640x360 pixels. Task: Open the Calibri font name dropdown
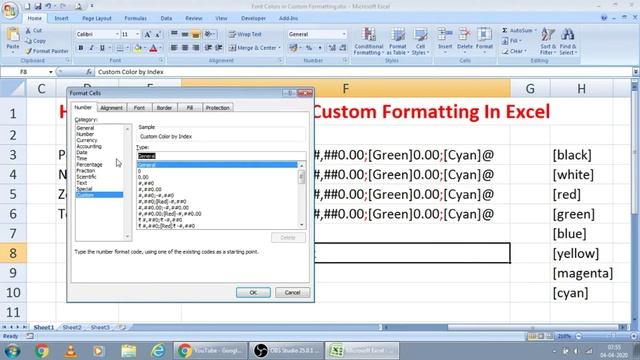117,34
